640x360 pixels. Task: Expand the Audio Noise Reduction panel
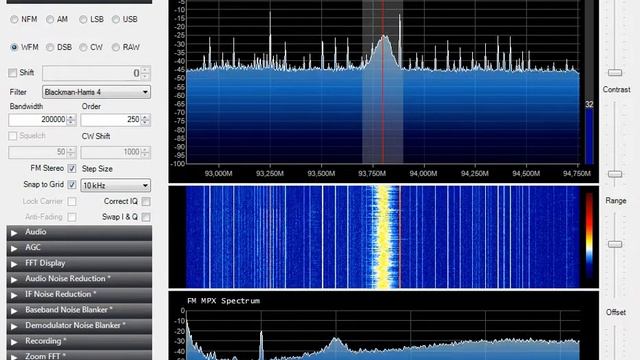79,279
